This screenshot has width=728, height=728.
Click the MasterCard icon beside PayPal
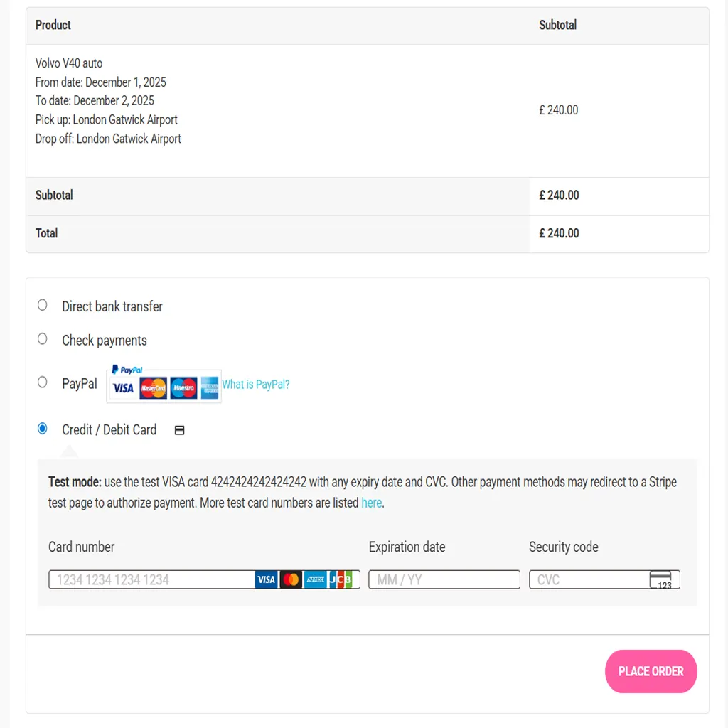[153, 388]
